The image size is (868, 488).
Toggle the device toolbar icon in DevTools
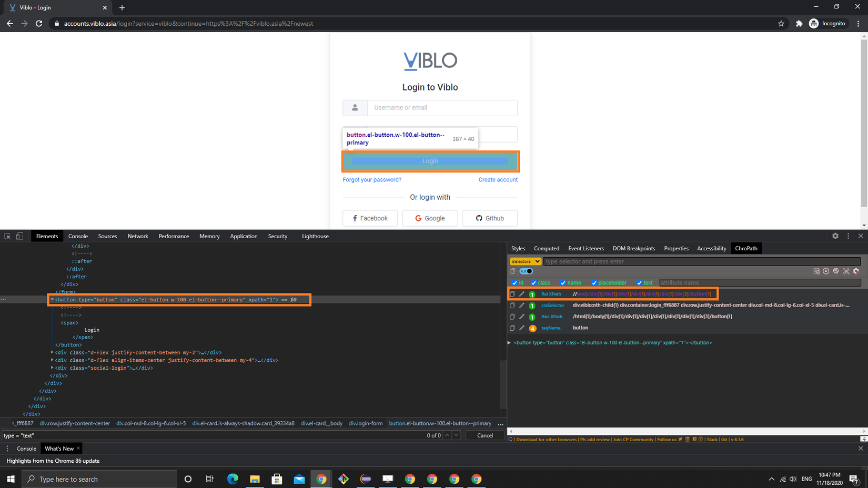coord(19,236)
